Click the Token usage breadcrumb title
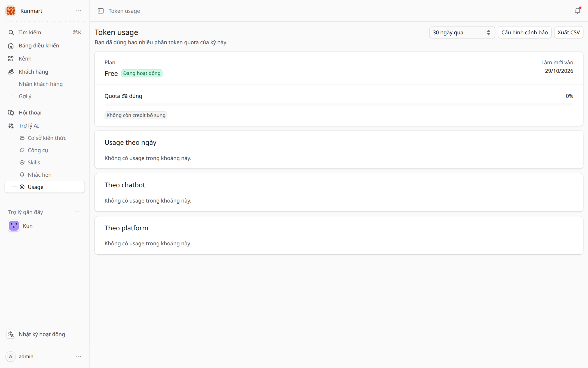Viewport: 588px width, 368px height. tap(124, 11)
